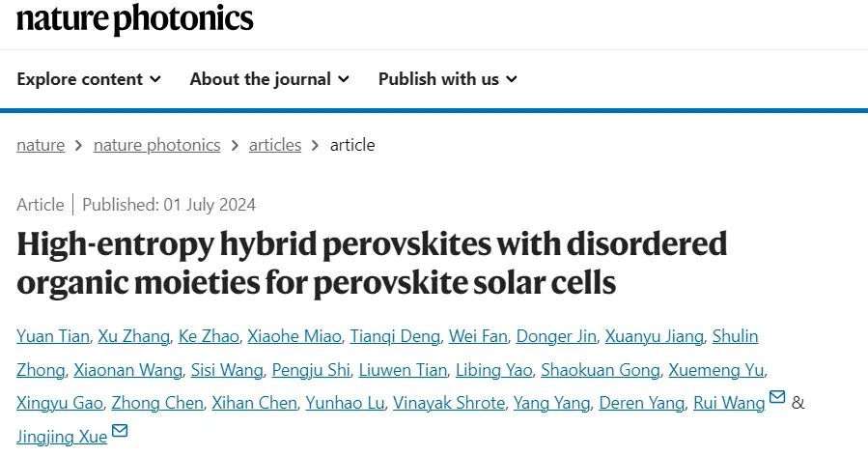Click the Deren Yang author name
Image resolution: width=868 pixels, height=456 pixels.
click(642, 403)
